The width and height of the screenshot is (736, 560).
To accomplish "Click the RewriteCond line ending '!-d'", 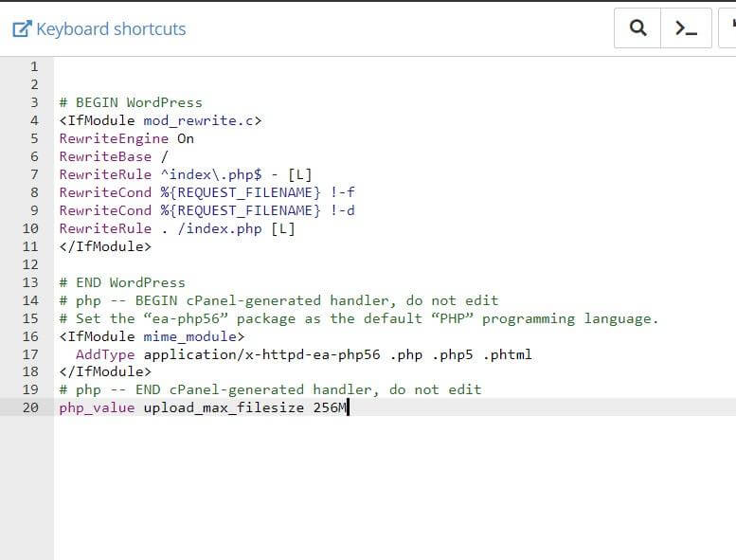I will pyautogui.click(x=207, y=210).
